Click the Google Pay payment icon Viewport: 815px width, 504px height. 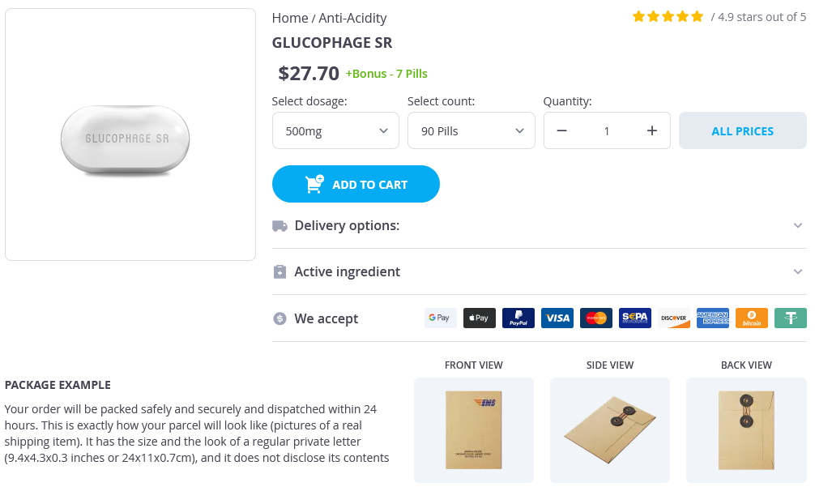pyautogui.click(x=440, y=318)
